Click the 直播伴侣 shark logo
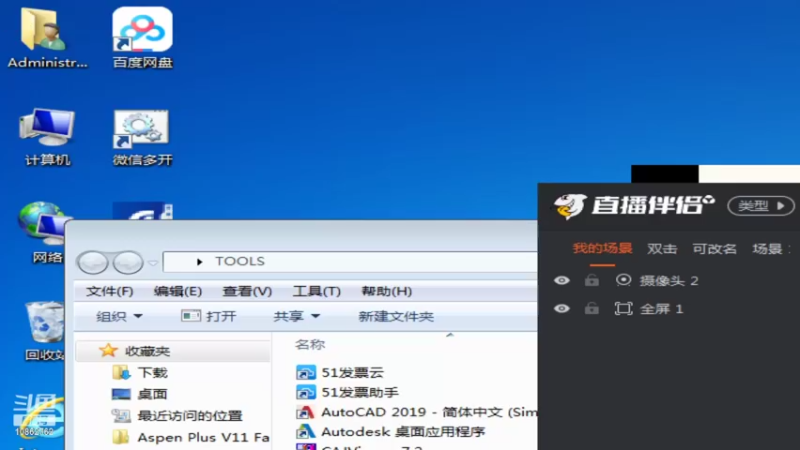This screenshot has width=800, height=450. coord(569,206)
